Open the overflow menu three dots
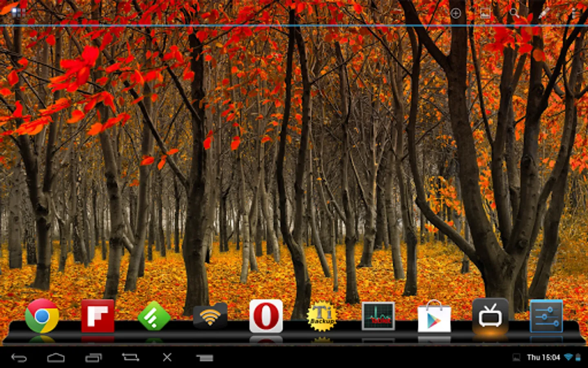This screenshot has width=588, height=368. [x=574, y=13]
